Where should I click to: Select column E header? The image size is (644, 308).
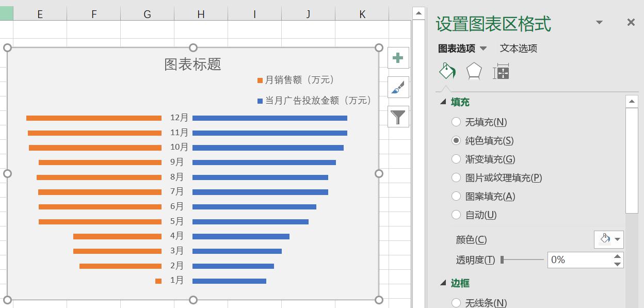pyautogui.click(x=40, y=14)
